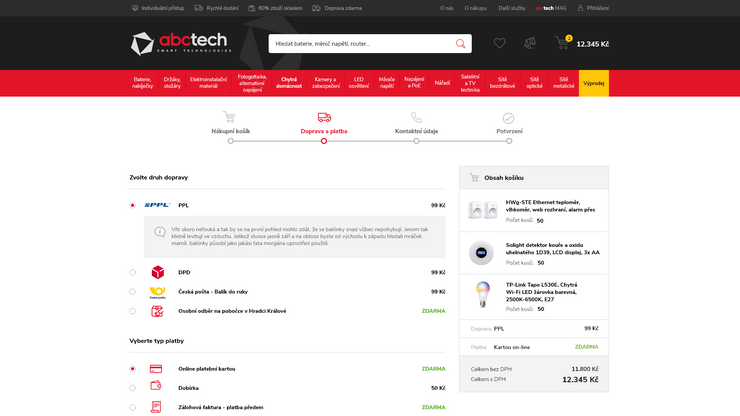Click the abctech logo
Viewport: 740px width, 416px height.
point(180,43)
